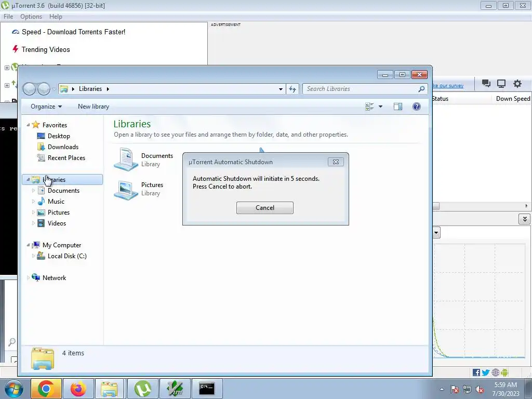The height and width of the screenshot is (399, 532).
Task: Switch to µTorrent taskbar button
Action: [x=143, y=389]
